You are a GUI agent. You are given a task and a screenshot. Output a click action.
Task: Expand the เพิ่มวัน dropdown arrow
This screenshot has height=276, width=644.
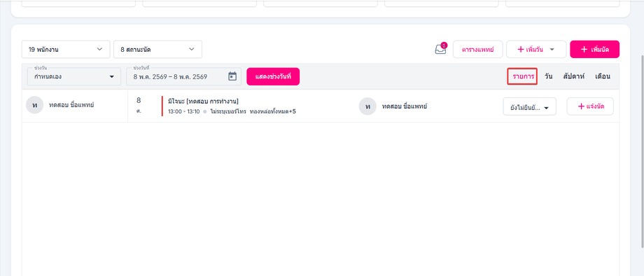(x=552, y=49)
